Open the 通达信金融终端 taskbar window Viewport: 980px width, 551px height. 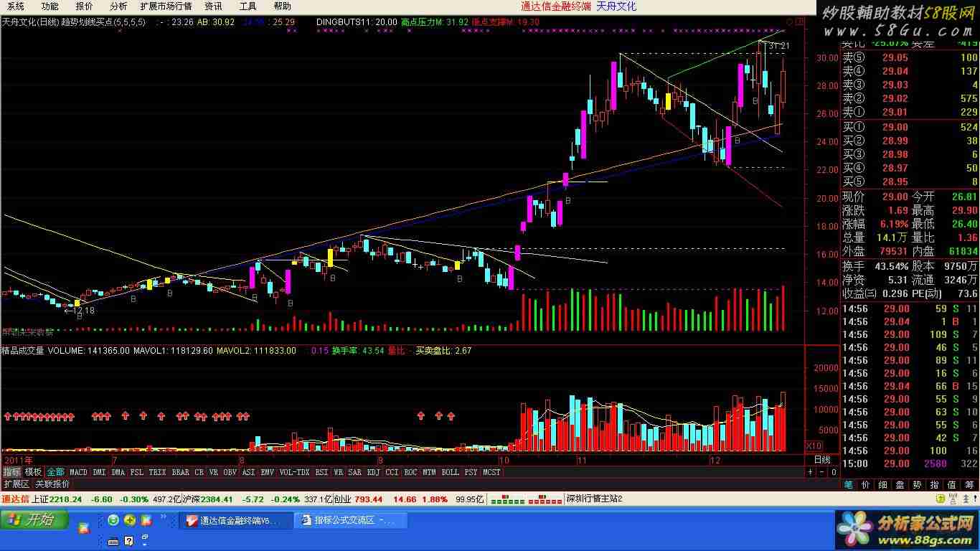236,520
